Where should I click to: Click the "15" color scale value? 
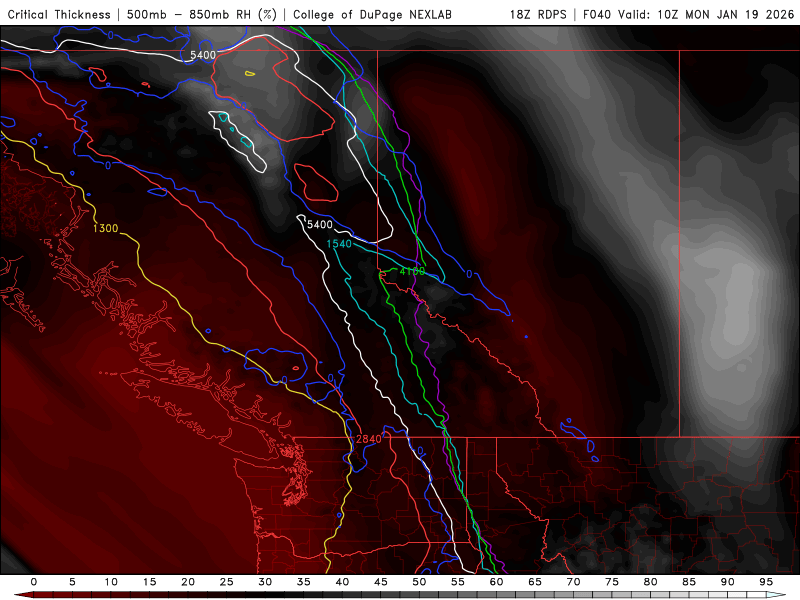tap(149, 582)
